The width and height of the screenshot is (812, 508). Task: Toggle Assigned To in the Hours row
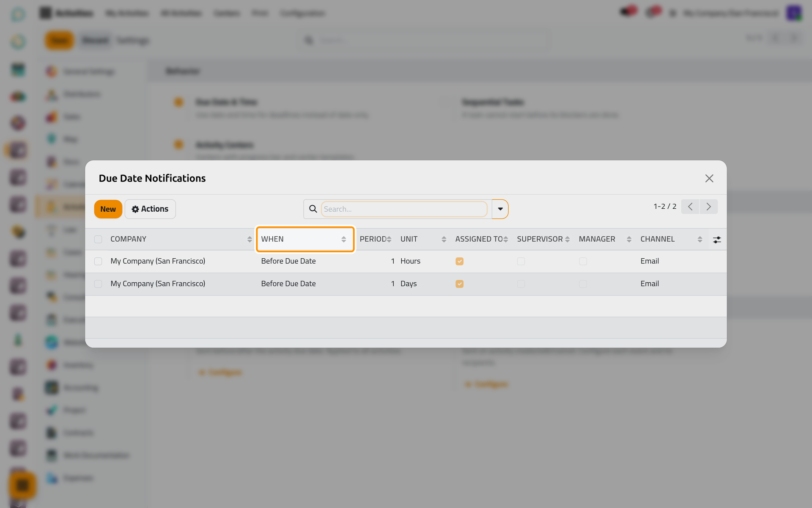459,261
